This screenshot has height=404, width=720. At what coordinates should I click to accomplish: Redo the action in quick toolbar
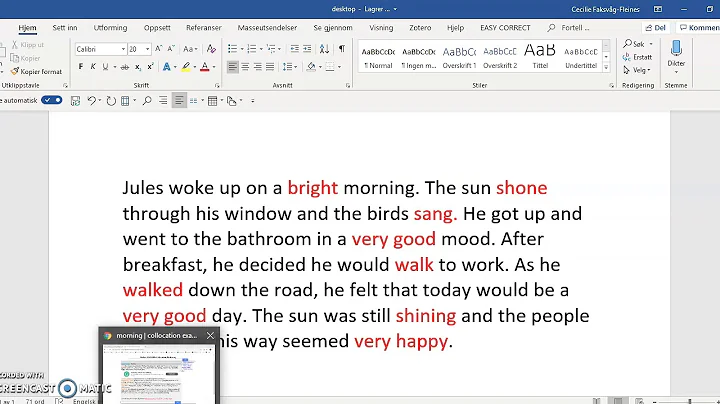[x=111, y=101]
